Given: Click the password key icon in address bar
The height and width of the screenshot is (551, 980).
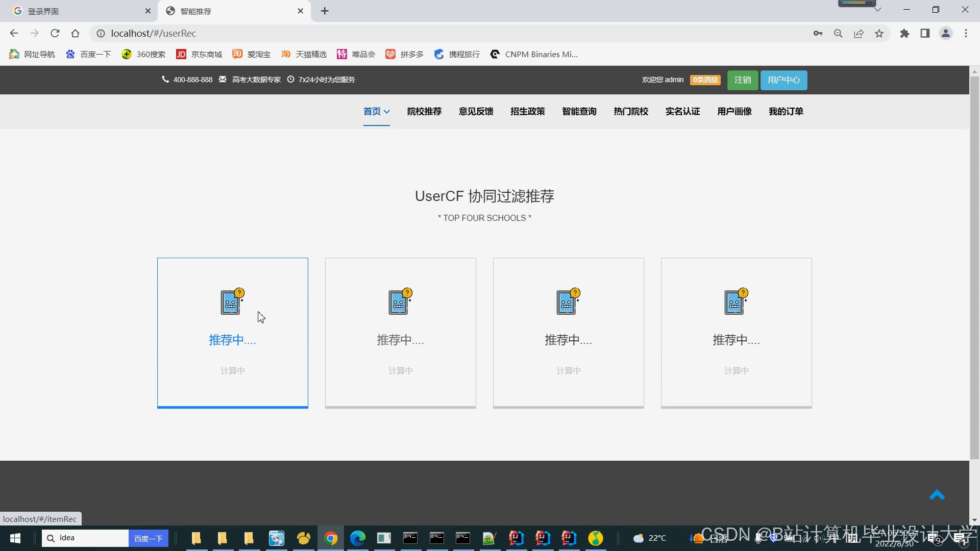Looking at the screenshot, I should (x=818, y=34).
